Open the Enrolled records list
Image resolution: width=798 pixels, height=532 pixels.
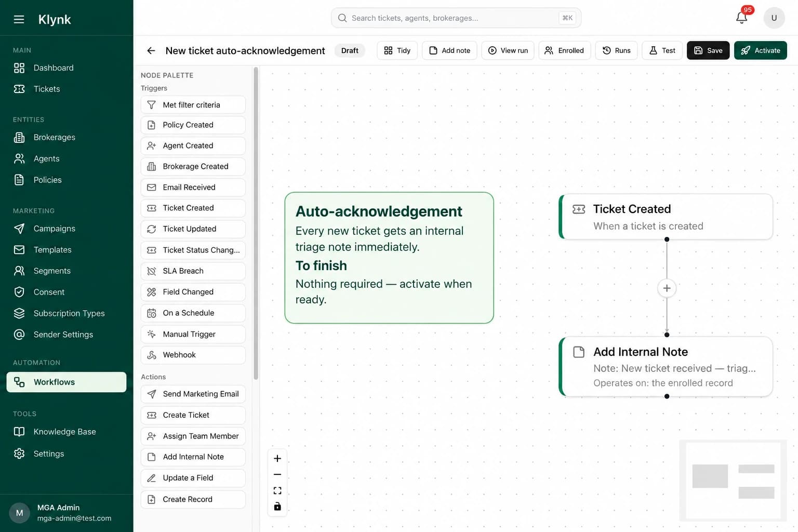[x=564, y=50]
